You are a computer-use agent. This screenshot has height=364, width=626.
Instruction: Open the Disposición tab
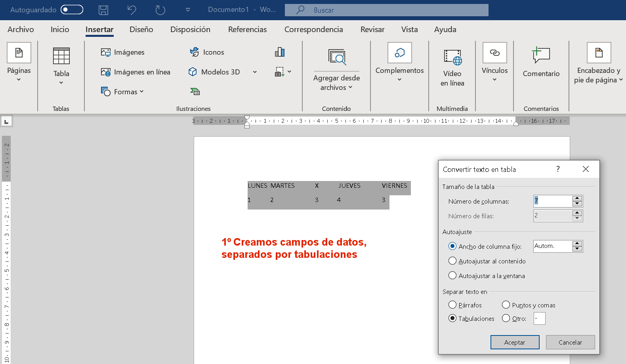[x=190, y=29]
